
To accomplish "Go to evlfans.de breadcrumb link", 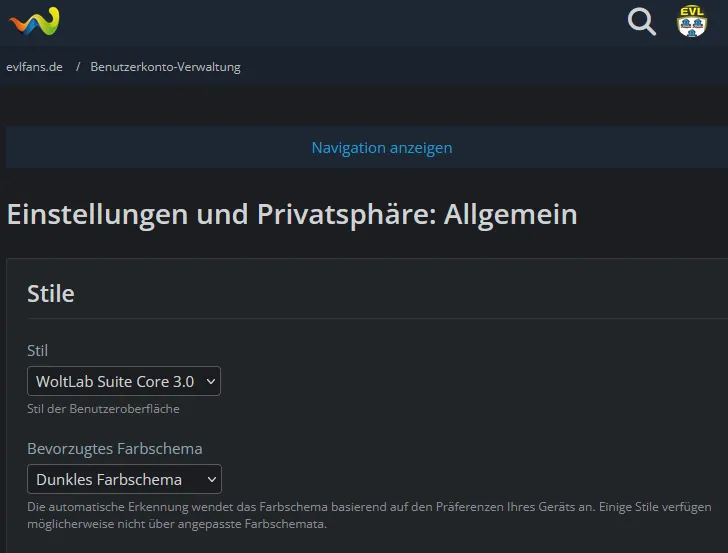I will (34, 67).
